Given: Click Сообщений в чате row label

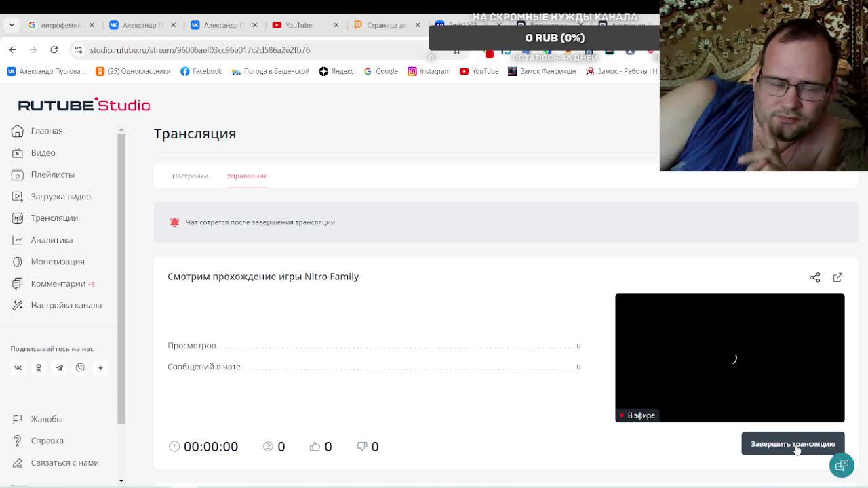Looking at the screenshot, I should pos(204,367).
